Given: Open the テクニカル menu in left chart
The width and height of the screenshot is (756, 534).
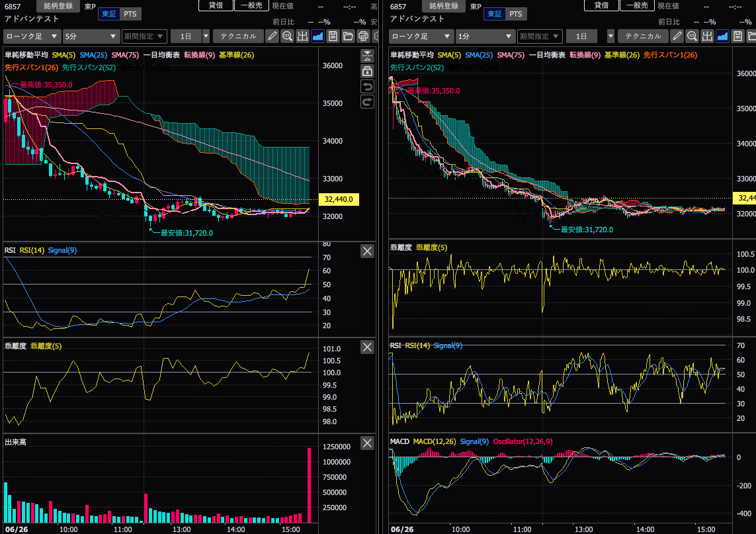Looking at the screenshot, I should (238, 36).
